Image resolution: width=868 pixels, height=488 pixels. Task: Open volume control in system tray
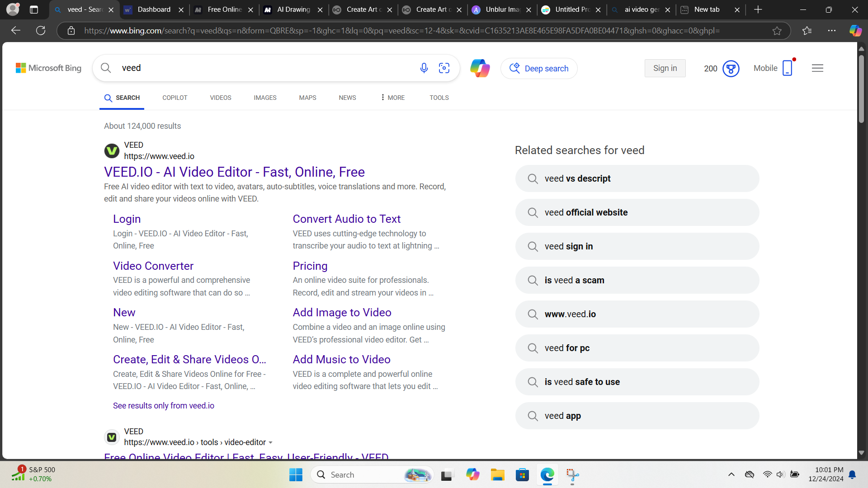[x=780, y=474]
